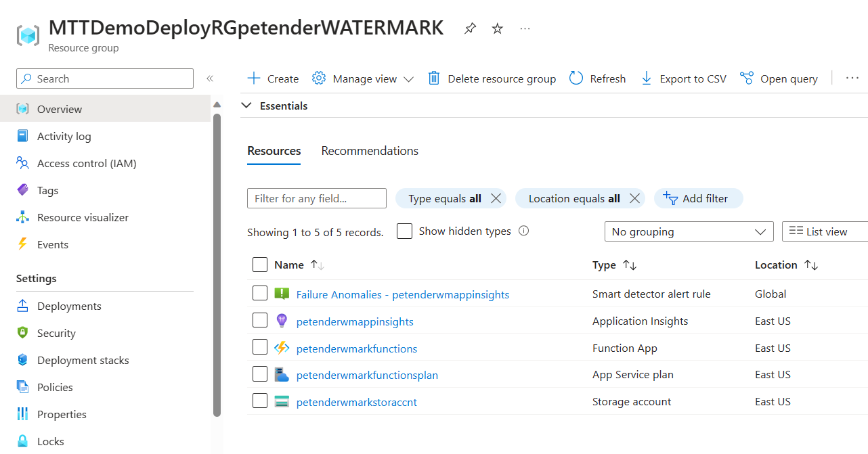Check the petenderwmarkfunctionsplan row checkbox
Viewport: 868px width, 454px height.
click(260, 373)
